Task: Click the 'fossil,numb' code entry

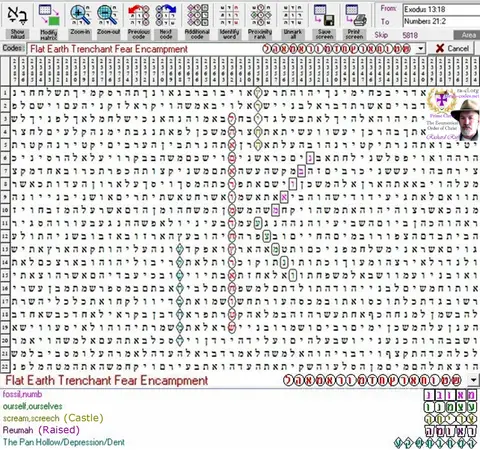Action: coord(22,394)
